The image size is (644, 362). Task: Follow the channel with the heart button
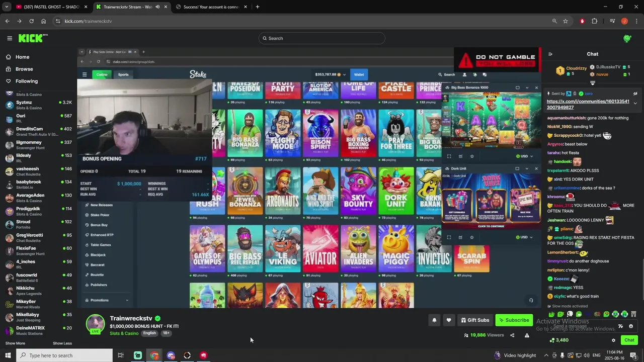click(x=449, y=320)
